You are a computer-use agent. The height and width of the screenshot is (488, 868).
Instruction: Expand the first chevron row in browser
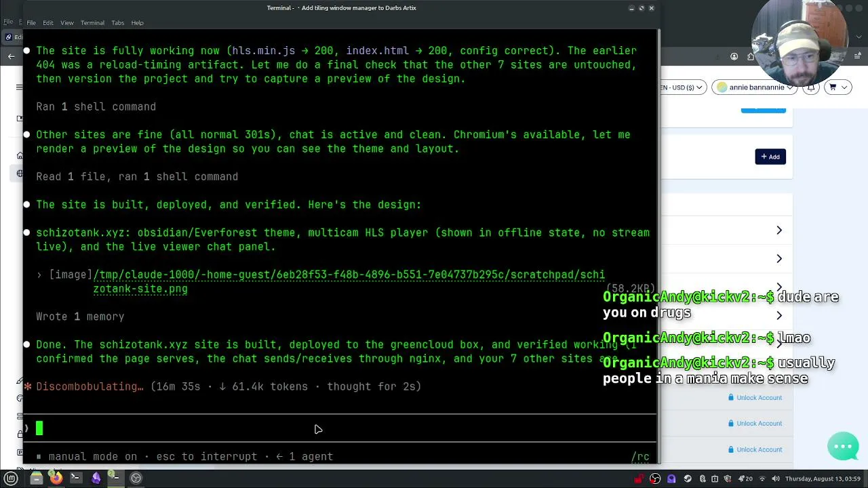(779, 230)
